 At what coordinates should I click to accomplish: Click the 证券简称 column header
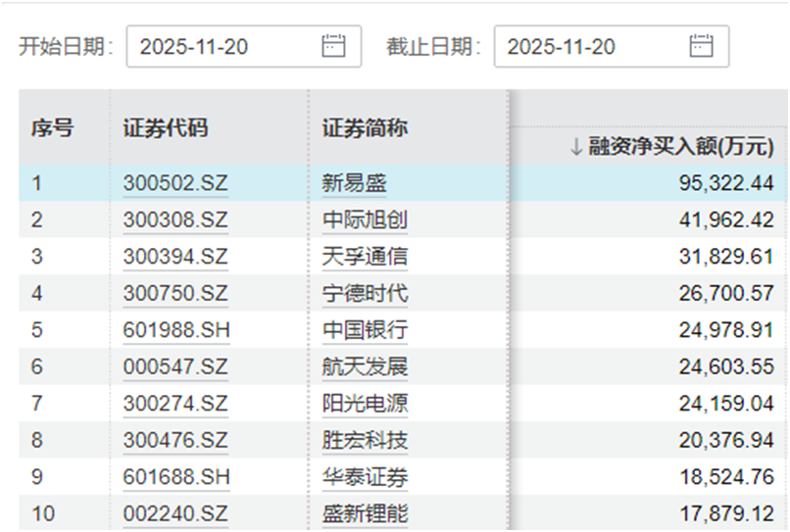tap(365, 128)
